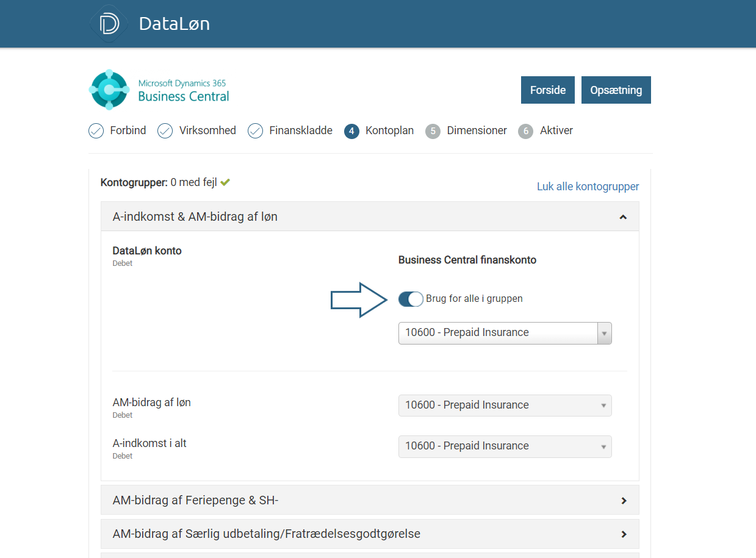Click the Forside button
756x558 pixels.
click(x=548, y=90)
